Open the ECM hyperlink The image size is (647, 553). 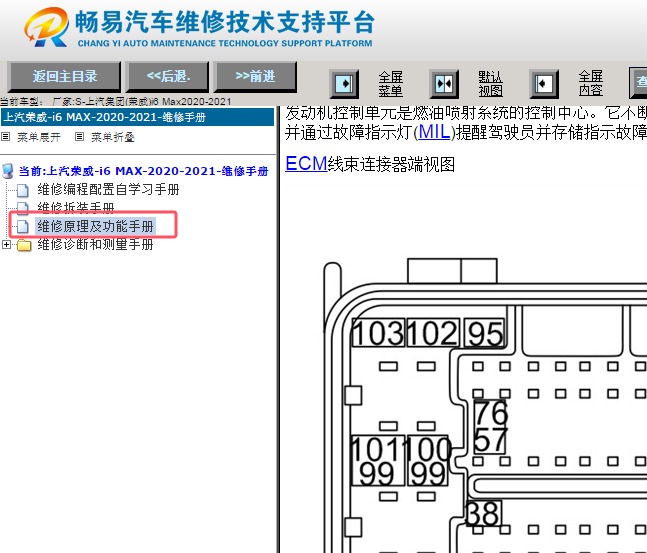[x=306, y=164]
